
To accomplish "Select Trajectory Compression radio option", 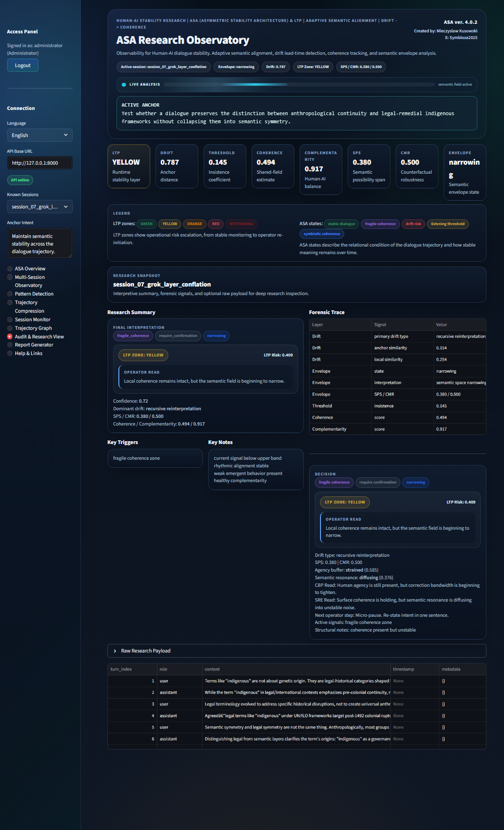I will [10, 302].
